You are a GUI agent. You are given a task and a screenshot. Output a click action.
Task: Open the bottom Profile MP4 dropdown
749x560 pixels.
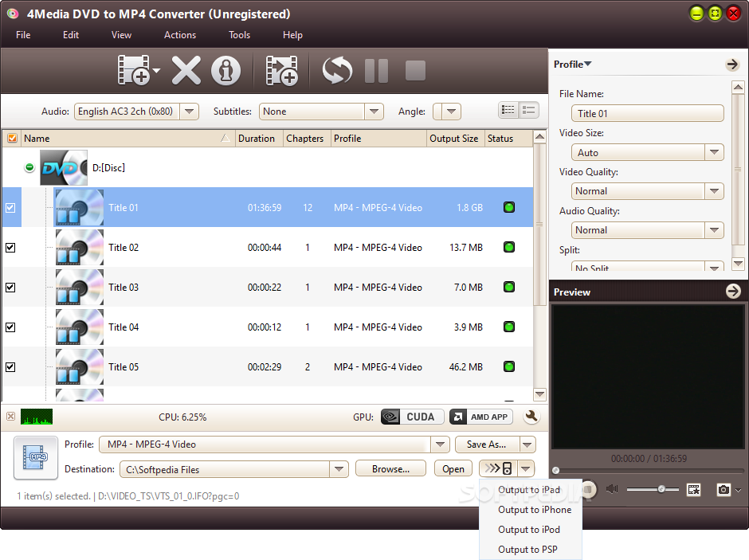pos(440,444)
